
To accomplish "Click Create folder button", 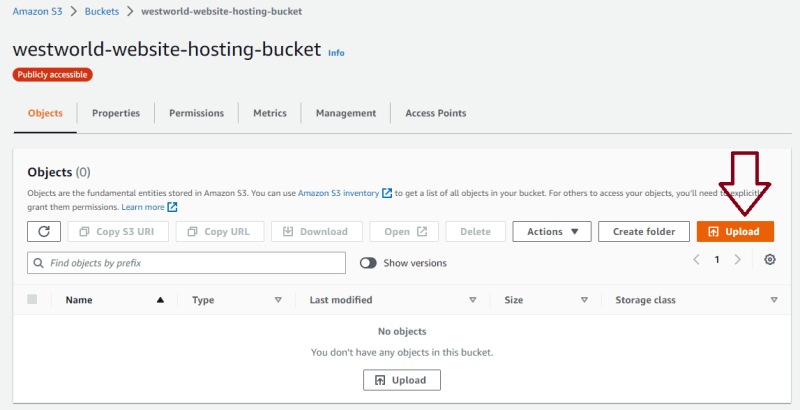I will pyautogui.click(x=644, y=232).
